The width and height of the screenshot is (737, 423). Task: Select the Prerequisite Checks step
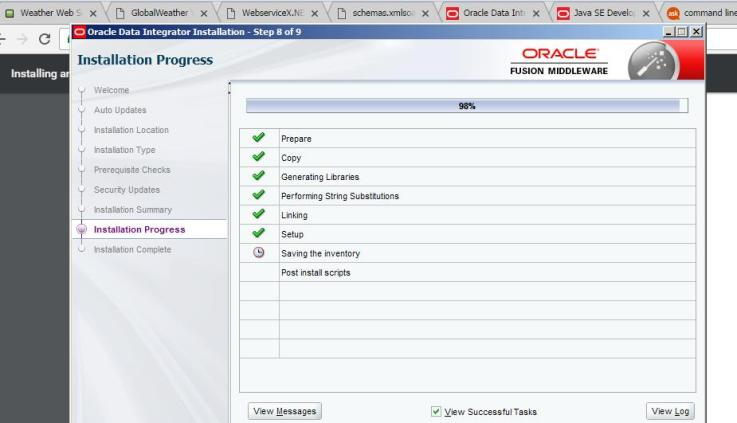[132, 170]
